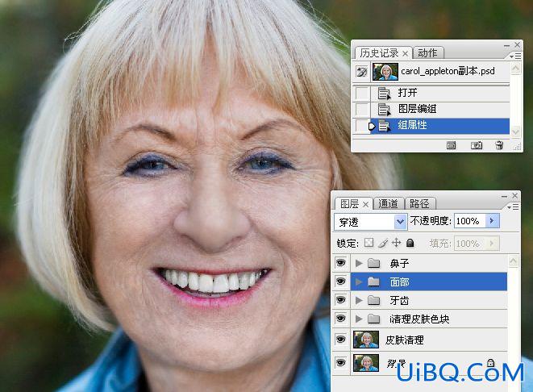533x392 pixels.
Task: Minimize the Layers panel
Action: (x=504, y=196)
